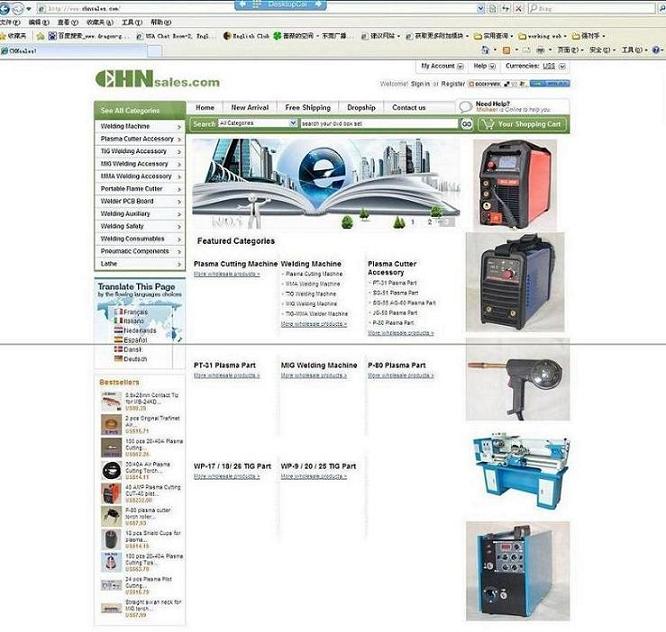Open the address bar history dropdown
Viewport: 666px width, 632px height.
coord(480,8)
